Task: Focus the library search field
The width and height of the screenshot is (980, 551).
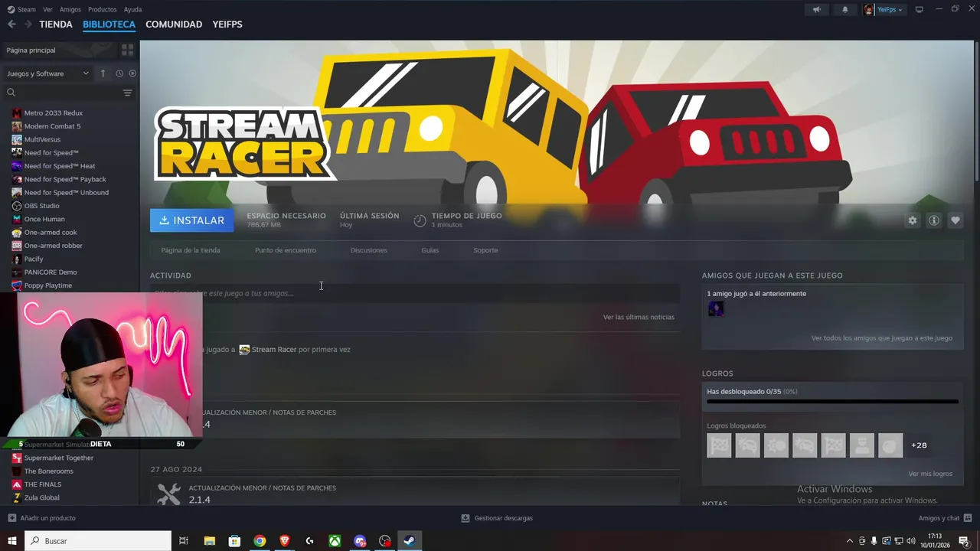Action: click(61, 93)
